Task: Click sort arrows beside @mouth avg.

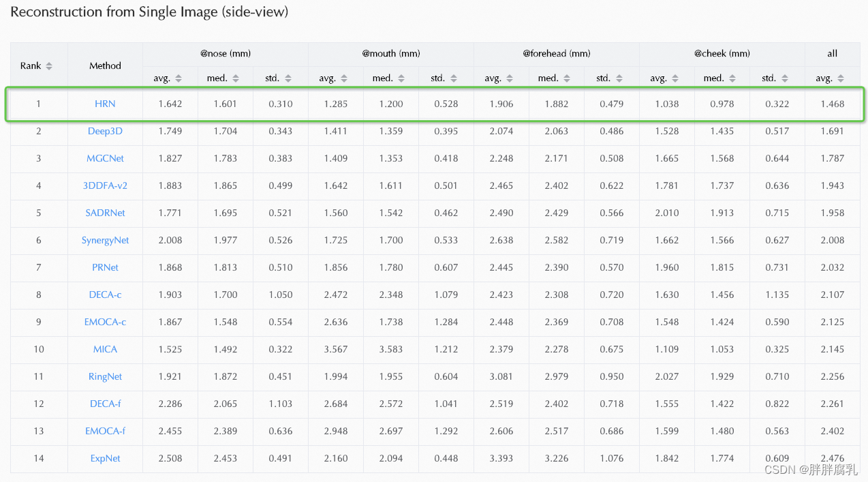Action: click(x=344, y=78)
